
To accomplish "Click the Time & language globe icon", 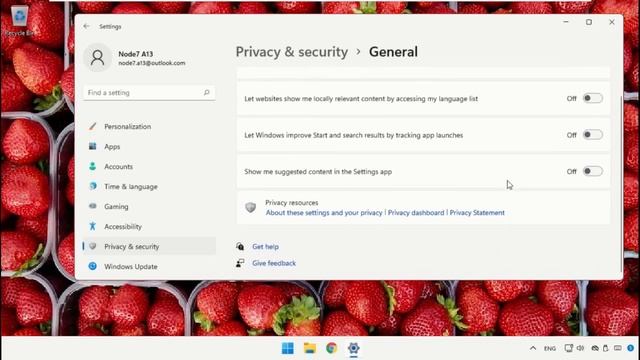I will [x=93, y=186].
